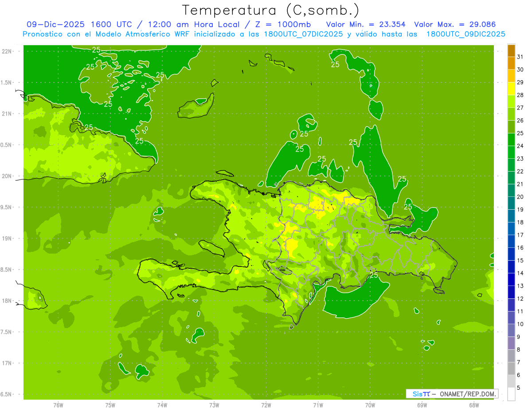Pick the brown-orange legend swatch above 31

(x=511, y=51)
